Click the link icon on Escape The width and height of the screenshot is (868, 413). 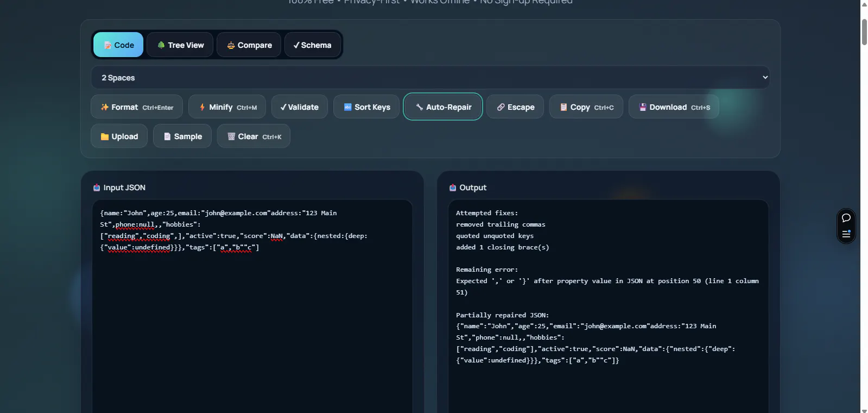(501, 107)
